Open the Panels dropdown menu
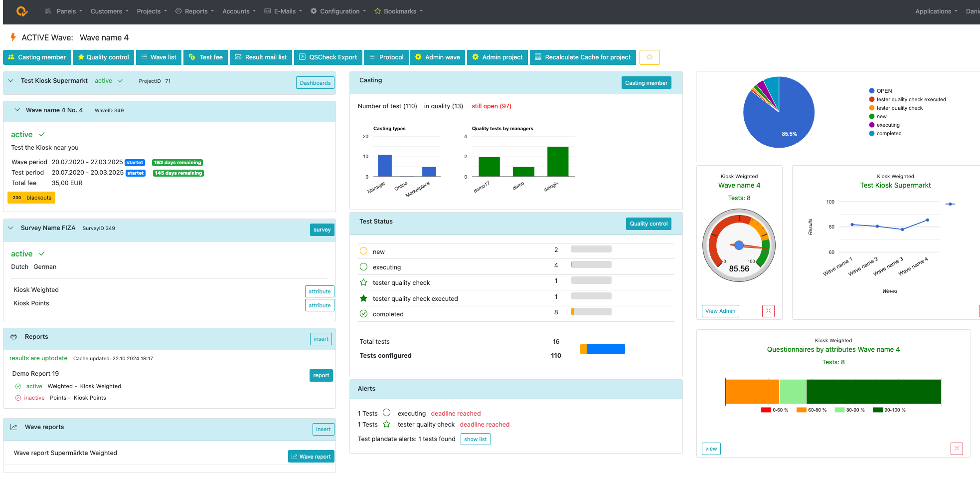Screen dimensions: 980x479 pos(63,11)
